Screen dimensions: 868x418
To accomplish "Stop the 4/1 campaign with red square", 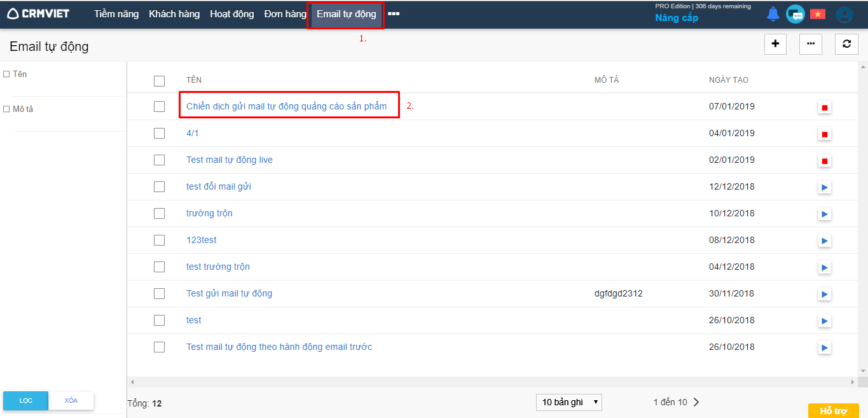I will [x=824, y=134].
